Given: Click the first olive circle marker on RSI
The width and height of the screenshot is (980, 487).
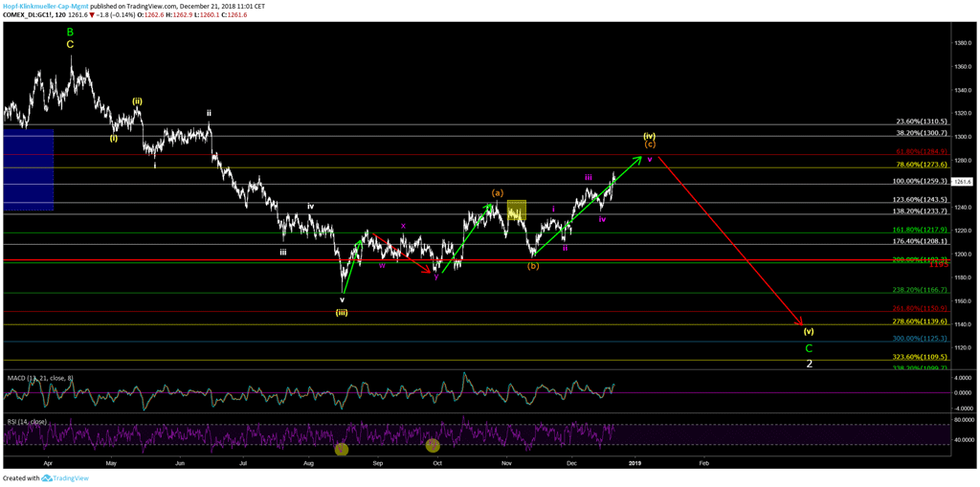Looking at the screenshot, I should pos(342,449).
